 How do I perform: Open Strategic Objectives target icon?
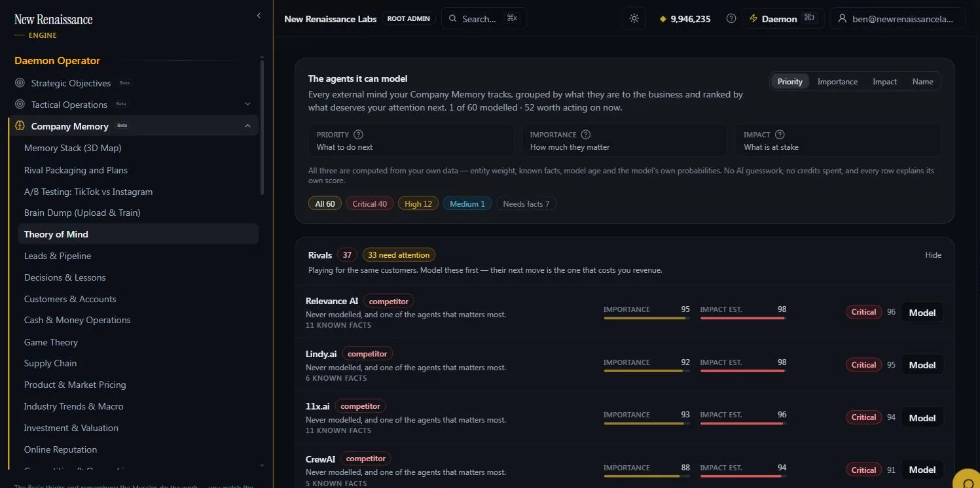20,83
